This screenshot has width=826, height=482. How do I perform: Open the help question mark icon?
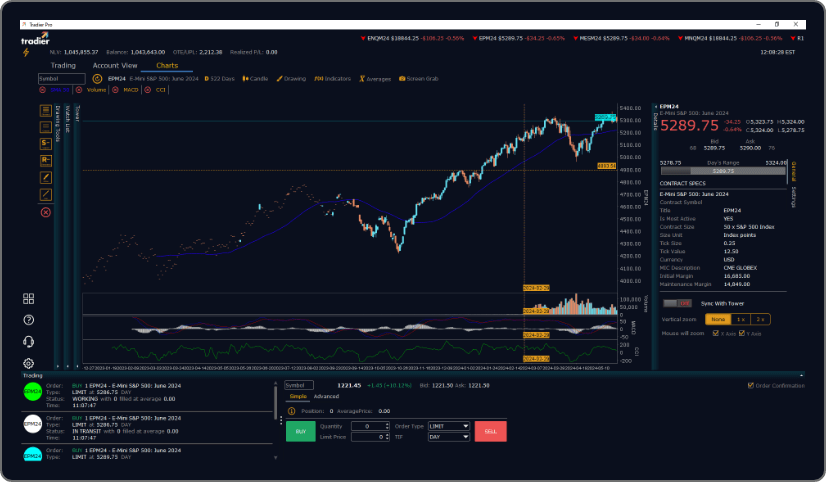click(x=28, y=320)
